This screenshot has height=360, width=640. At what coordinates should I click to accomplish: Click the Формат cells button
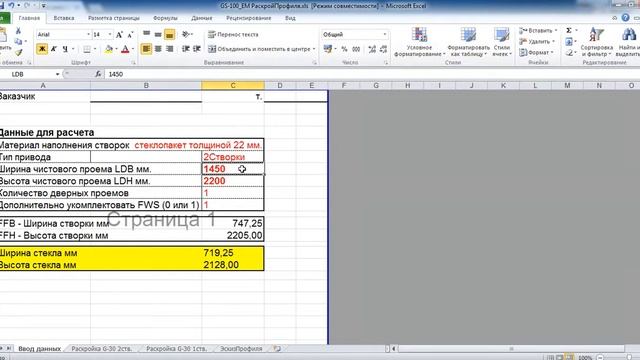tap(536, 53)
